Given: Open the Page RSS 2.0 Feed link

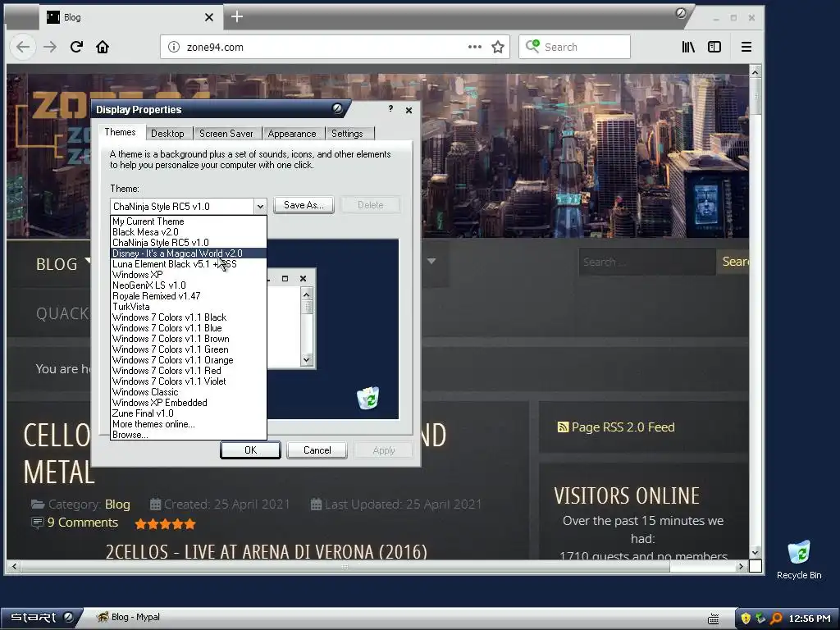Looking at the screenshot, I should coord(623,427).
